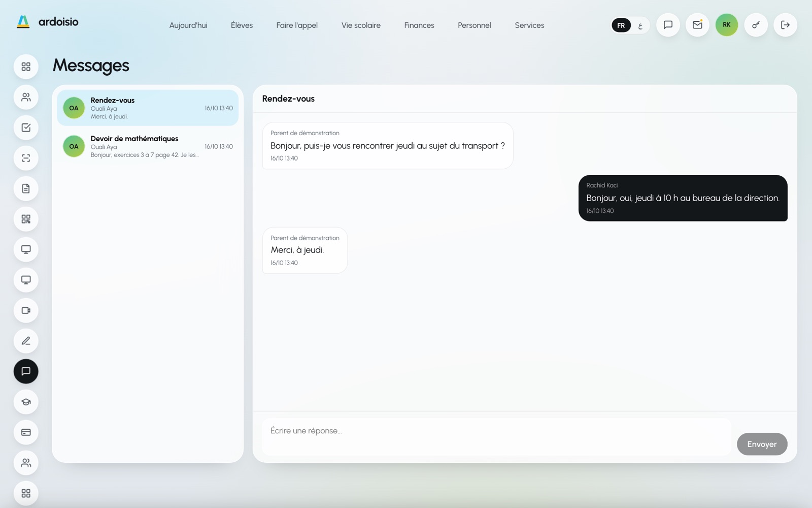Image resolution: width=812 pixels, height=508 pixels.
Task: Click the message about transport jeudi
Action: click(388, 145)
